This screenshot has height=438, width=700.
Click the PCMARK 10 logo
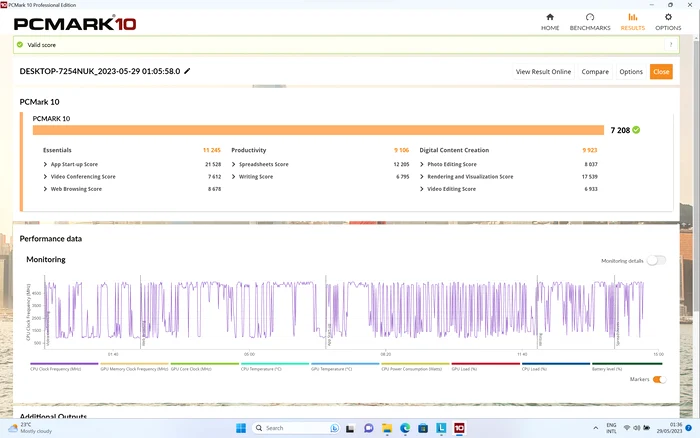75,23
